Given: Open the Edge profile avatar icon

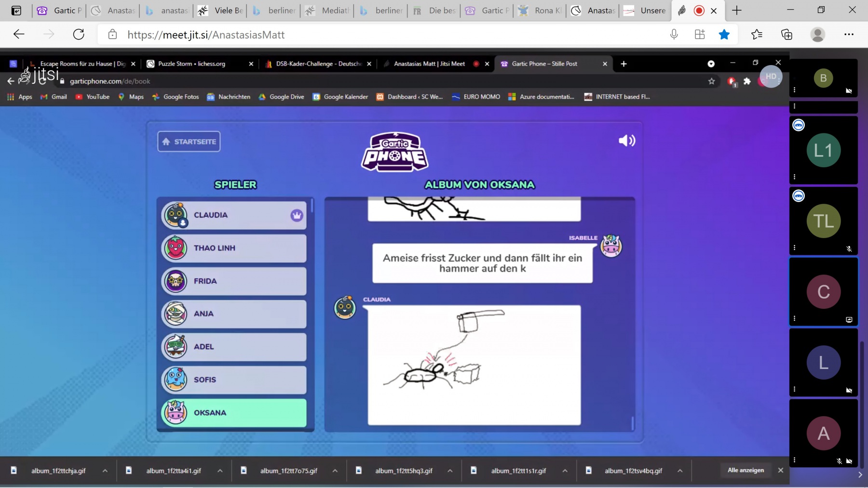Looking at the screenshot, I should point(817,34).
